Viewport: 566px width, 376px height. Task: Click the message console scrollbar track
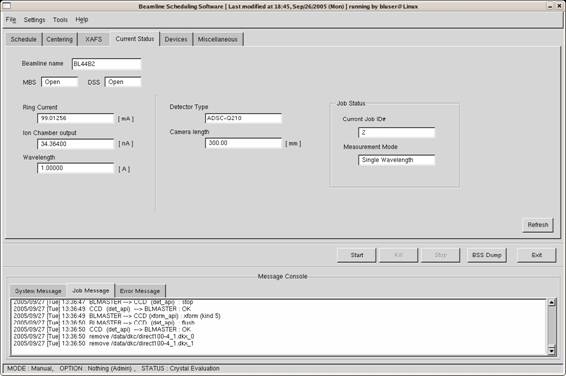[551, 327]
